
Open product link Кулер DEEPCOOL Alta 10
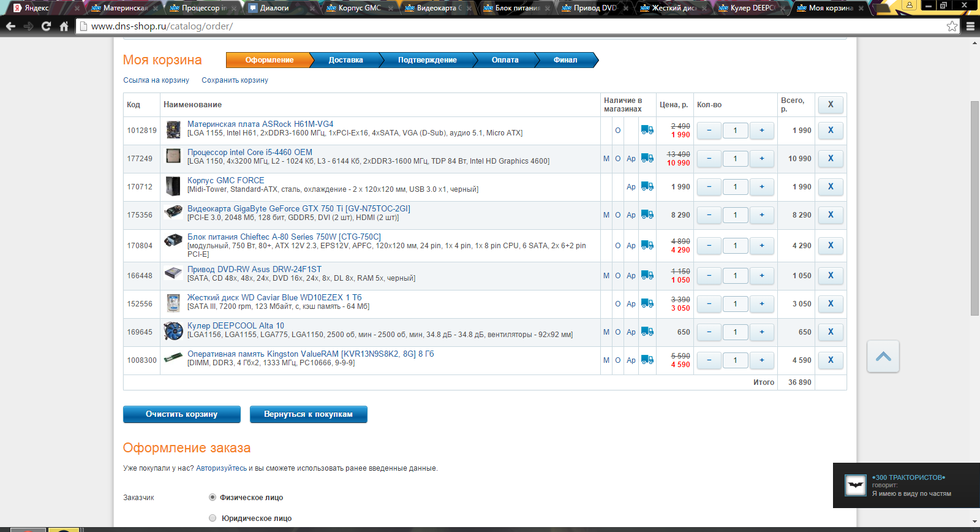(236, 325)
